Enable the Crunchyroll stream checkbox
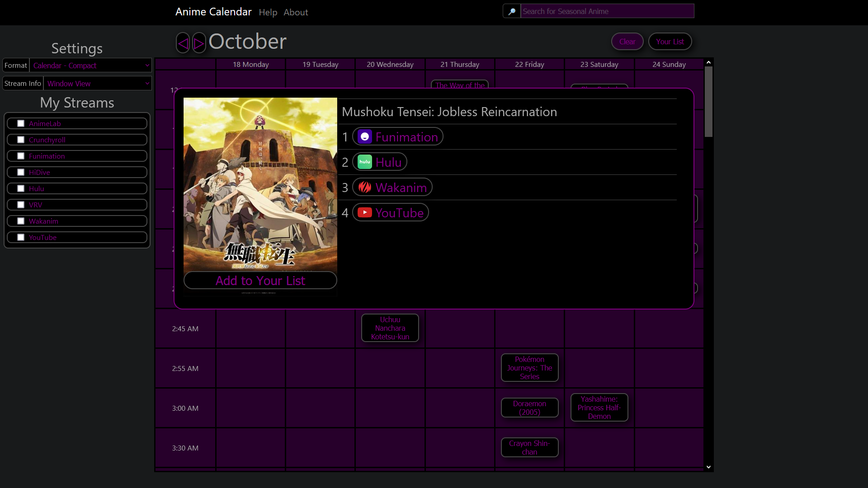The image size is (868, 488). pos(21,140)
